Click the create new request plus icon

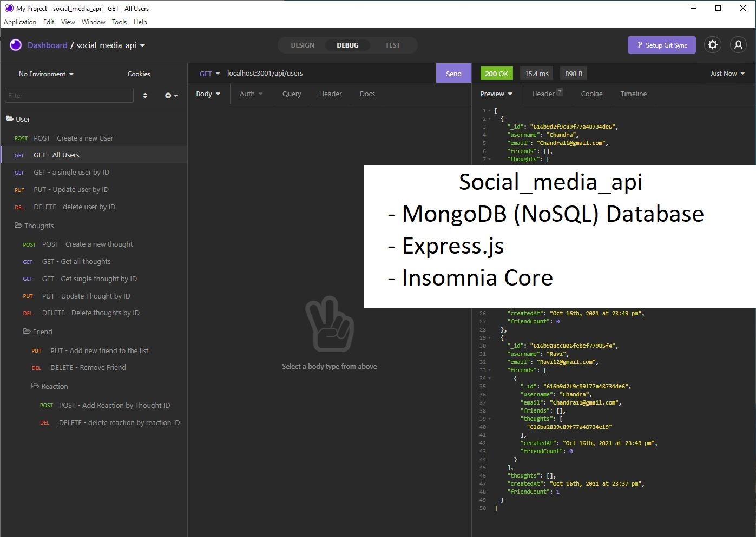(171, 96)
